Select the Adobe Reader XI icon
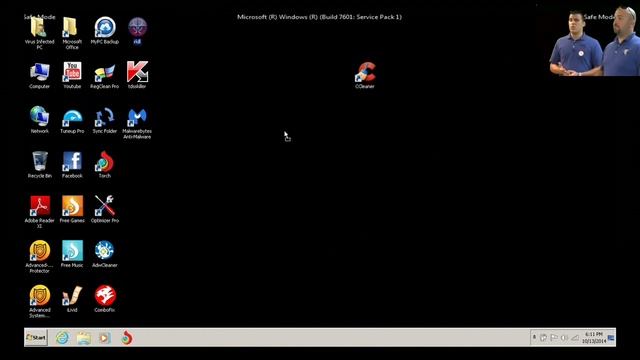The height and width of the screenshot is (360, 640). 40,212
